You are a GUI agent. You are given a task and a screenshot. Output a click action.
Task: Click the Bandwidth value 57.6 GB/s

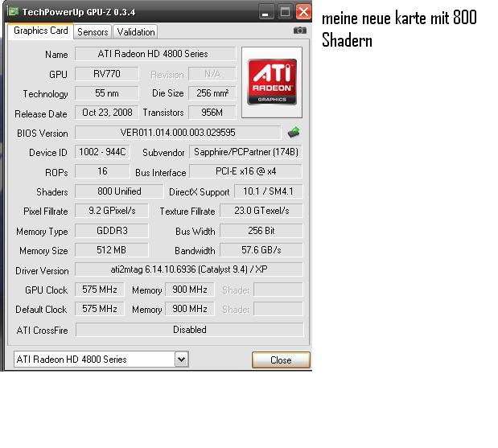click(x=261, y=250)
